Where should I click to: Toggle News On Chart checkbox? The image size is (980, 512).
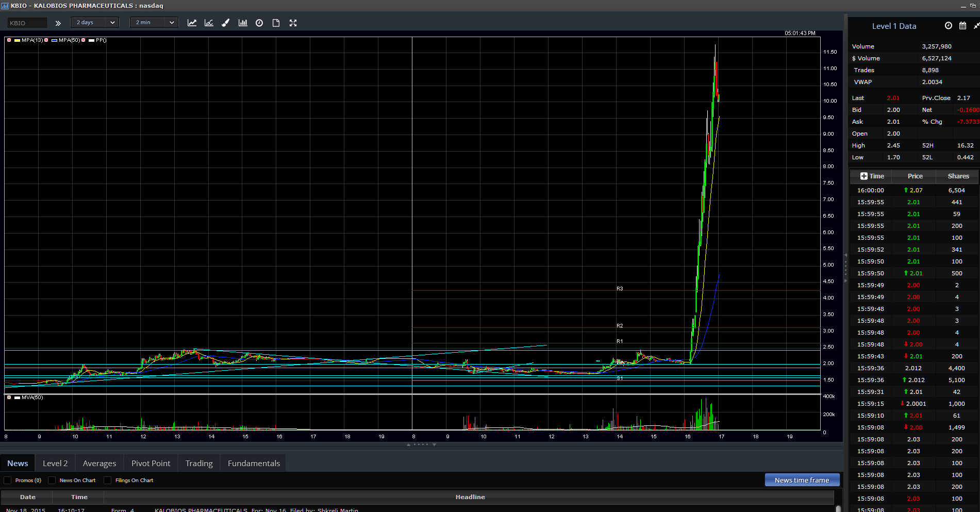52,481
